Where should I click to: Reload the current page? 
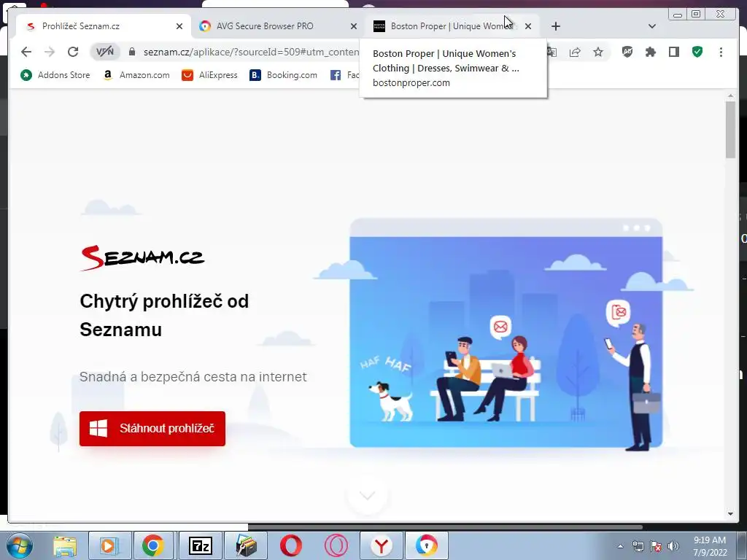[73, 52]
